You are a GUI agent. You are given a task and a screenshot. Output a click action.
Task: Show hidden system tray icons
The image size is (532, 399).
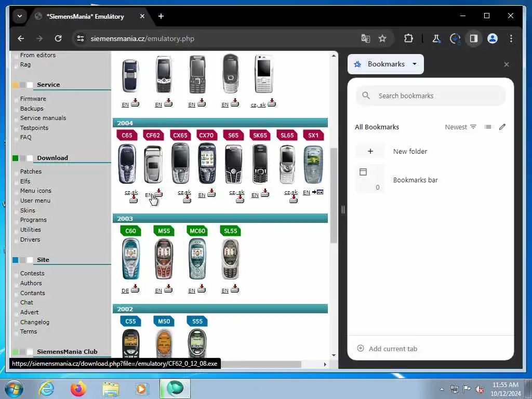click(x=442, y=390)
